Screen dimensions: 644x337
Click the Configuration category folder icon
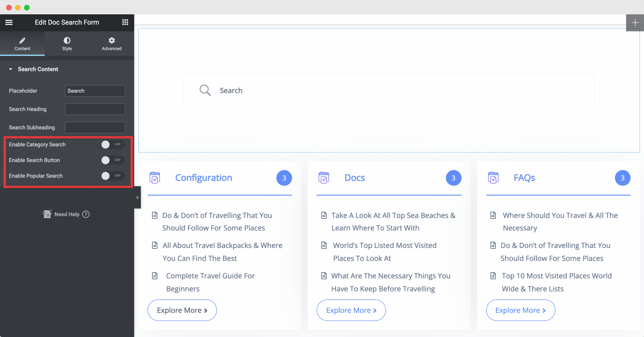[155, 178]
